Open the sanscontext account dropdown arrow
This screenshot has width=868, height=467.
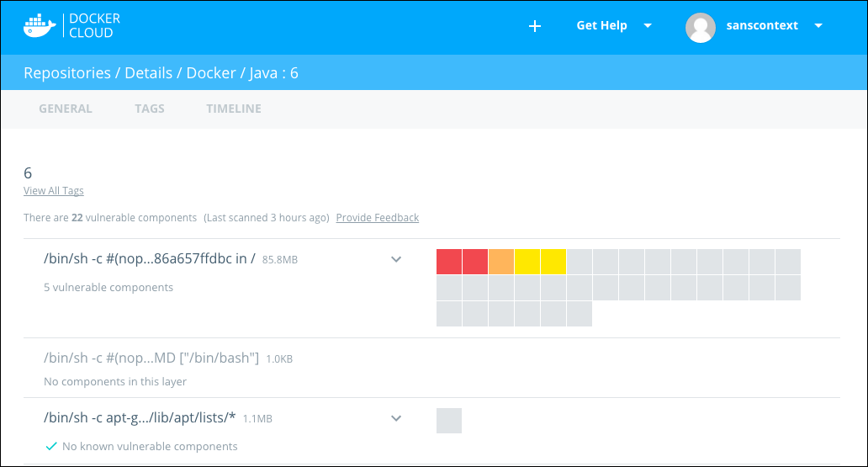818,26
